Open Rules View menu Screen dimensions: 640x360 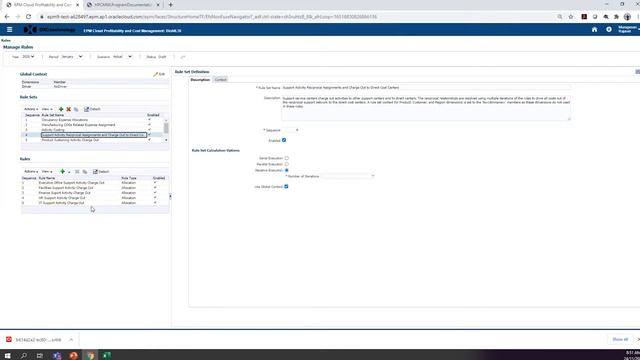point(47,171)
